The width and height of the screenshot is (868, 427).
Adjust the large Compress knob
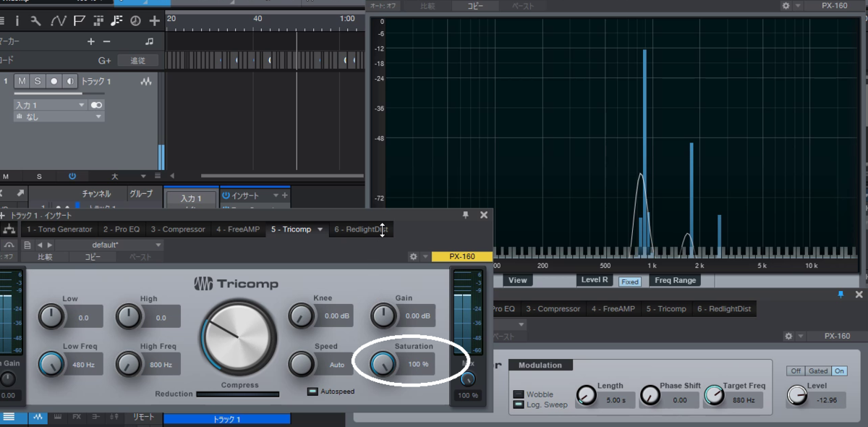pyautogui.click(x=239, y=338)
